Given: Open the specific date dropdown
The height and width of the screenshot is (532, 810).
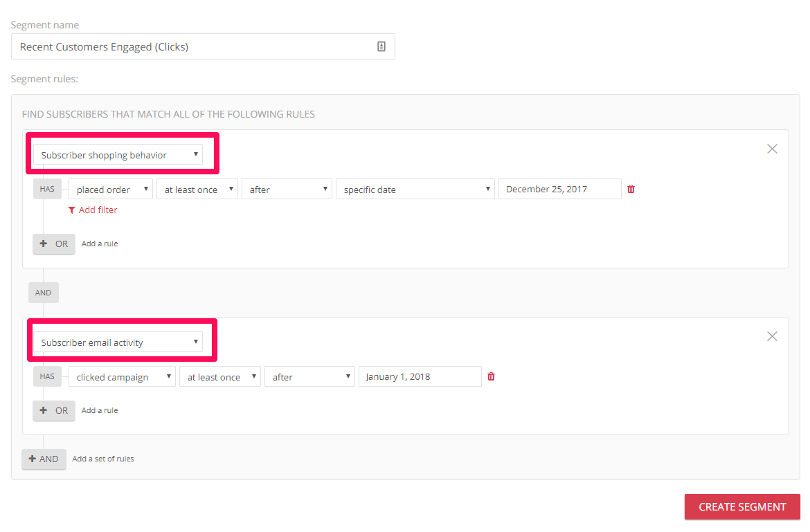Looking at the screenshot, I should pos(415,190).
